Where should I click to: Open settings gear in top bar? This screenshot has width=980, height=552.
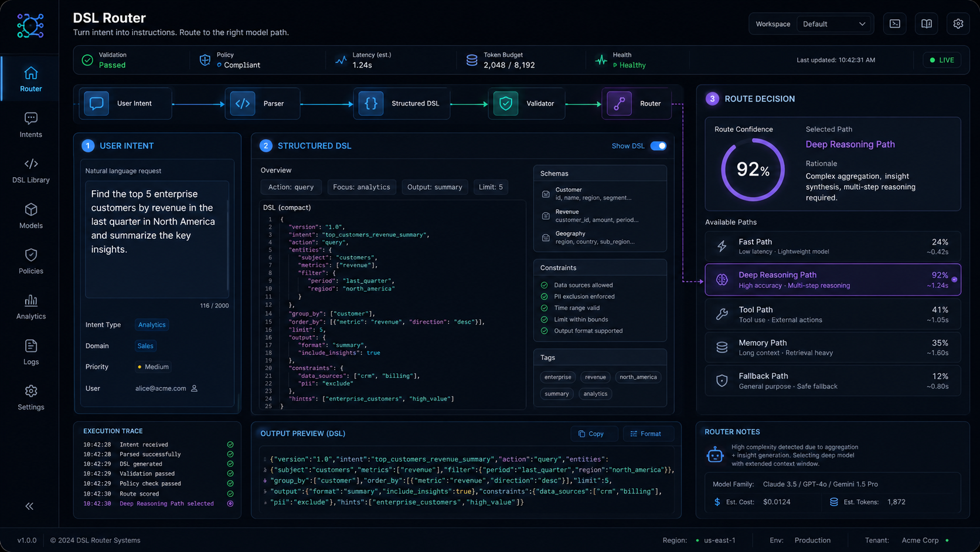(x=958, y=24)
